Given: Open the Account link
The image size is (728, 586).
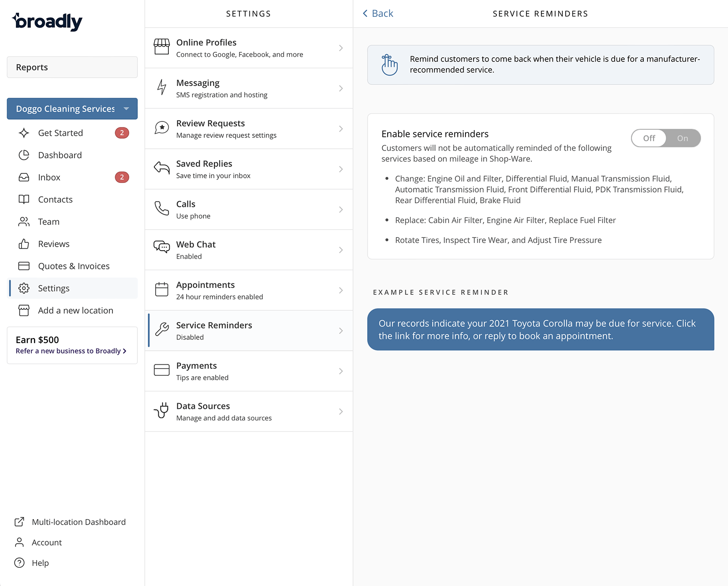Looking at the screenshot, I should click(x=38, y=542).
